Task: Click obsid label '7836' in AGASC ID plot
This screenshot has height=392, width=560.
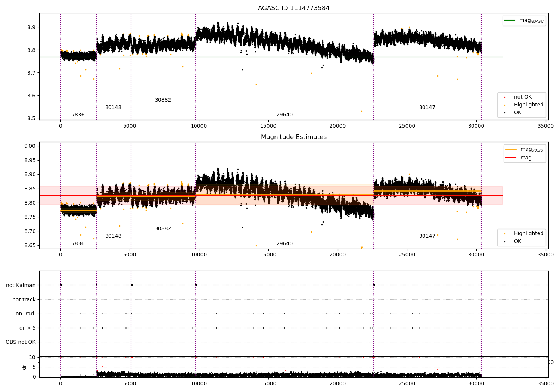Action: 78,115
